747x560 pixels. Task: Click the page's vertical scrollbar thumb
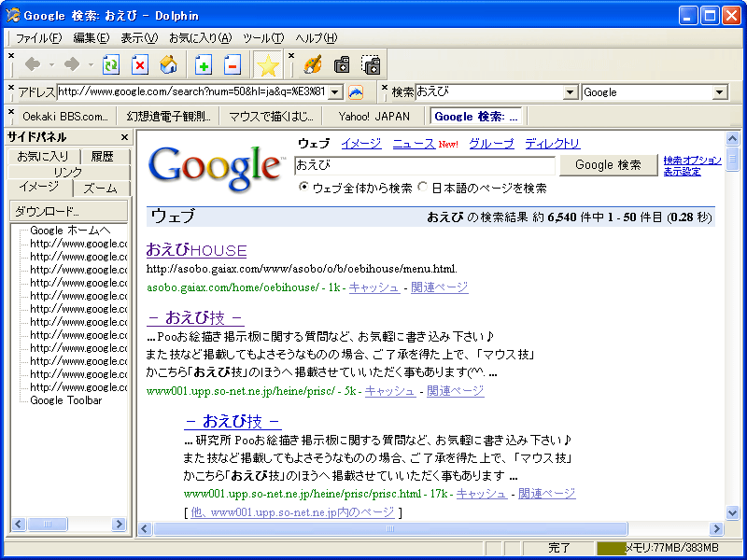tap(732, 159)
